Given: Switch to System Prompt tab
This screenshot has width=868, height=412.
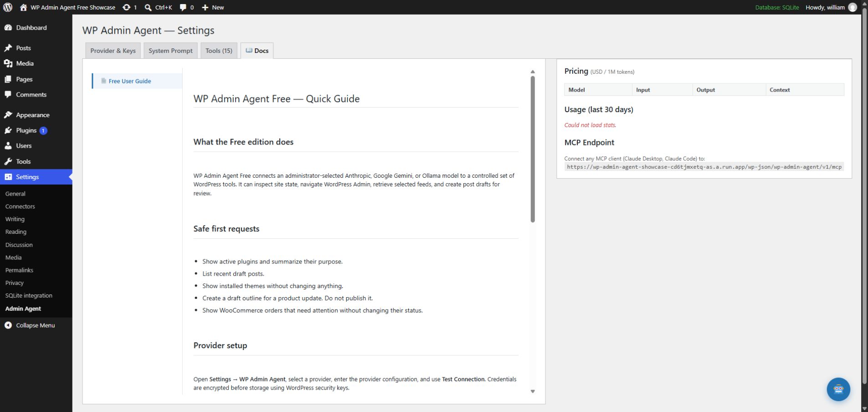Looking at the screenshot, I should 170,51.
